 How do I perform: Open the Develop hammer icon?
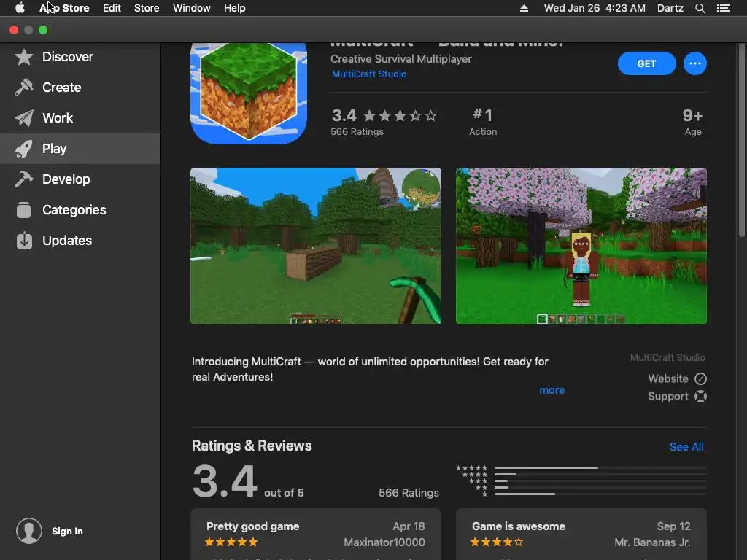pos(24,179)
